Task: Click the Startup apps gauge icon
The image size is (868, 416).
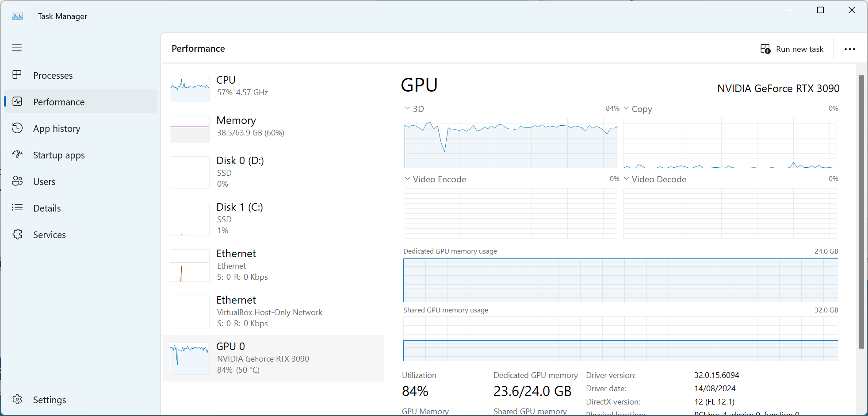Action: pos(17,154)
